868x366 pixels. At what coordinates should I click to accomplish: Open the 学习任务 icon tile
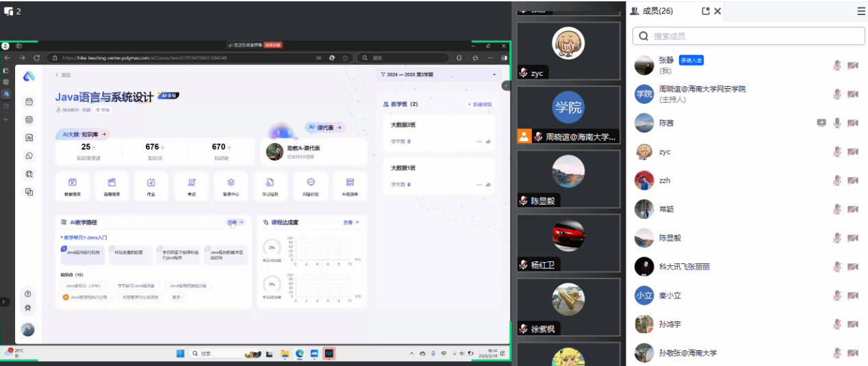pos(270,185)
